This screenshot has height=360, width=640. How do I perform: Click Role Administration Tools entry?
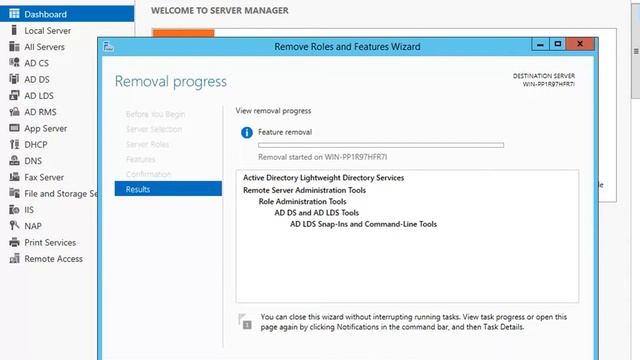302,202
